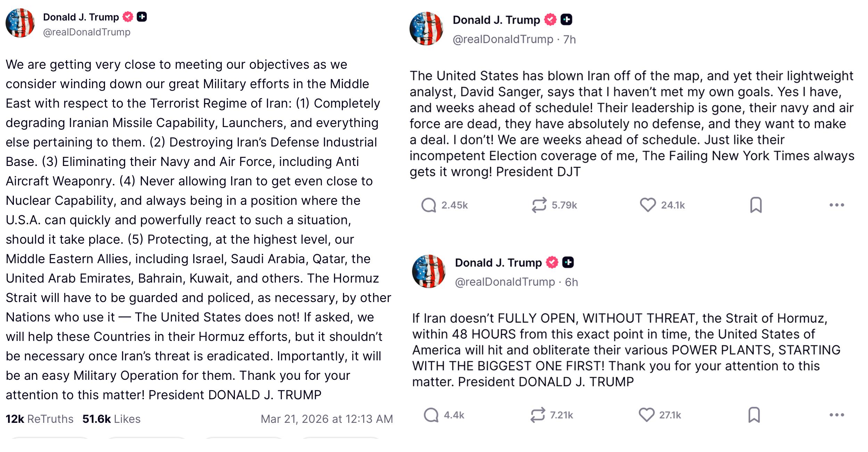Image resolution: width=868 pixels, height=452 pixels.
Task: Bookmark the 48 HOURS power plants post
Action: click(x=754, y=415)
